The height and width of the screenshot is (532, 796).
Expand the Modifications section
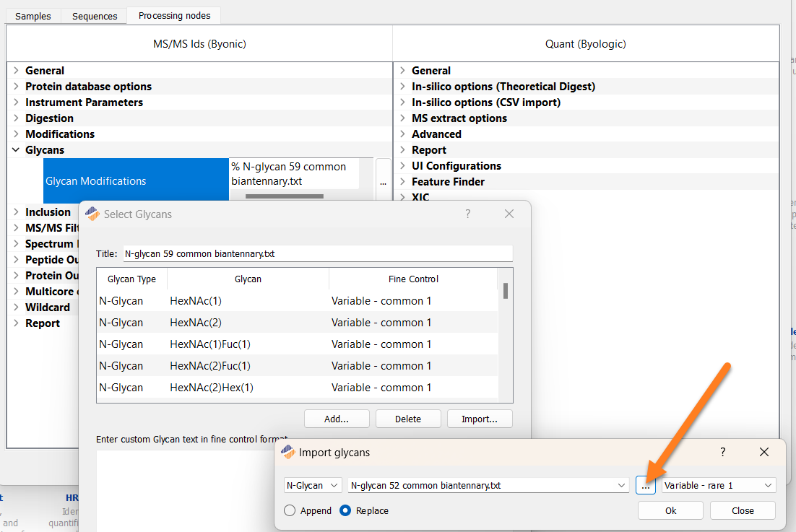click(16, 134)
